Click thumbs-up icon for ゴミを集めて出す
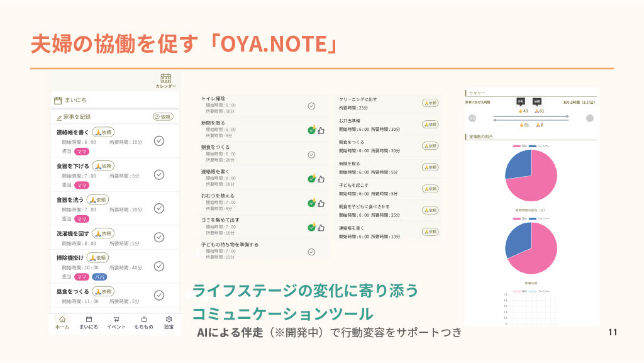This screenshot has width=644, height=363. tap(321, 227)
